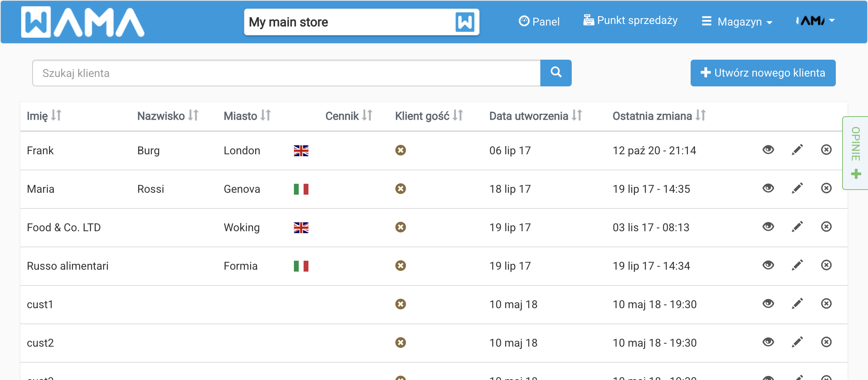Edit Frank Burg with pencil icon
The height and width of the screenshot is (380, 868).
[x=797, y=150]
